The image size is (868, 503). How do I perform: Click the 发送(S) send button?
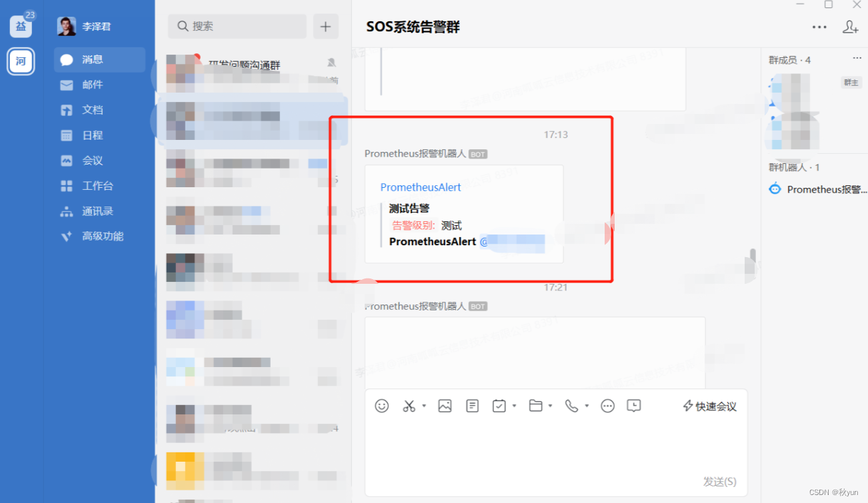click(x=720, y=482)
